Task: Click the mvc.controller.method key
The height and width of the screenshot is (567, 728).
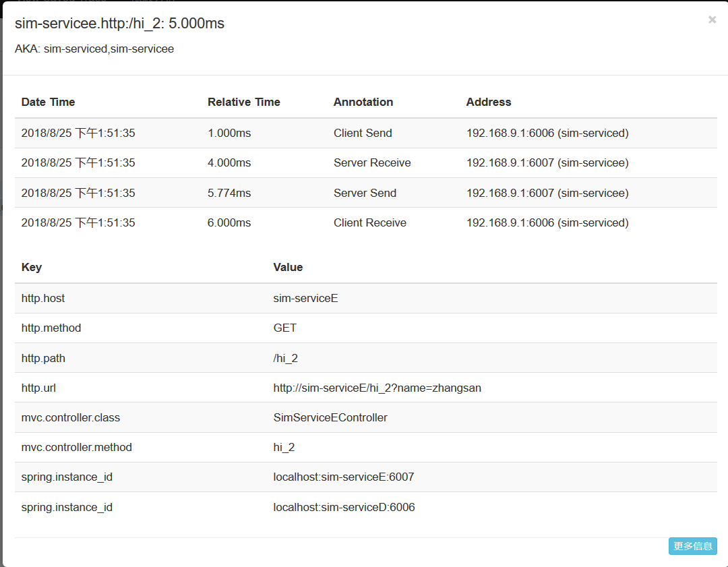Action: point(76,448)
